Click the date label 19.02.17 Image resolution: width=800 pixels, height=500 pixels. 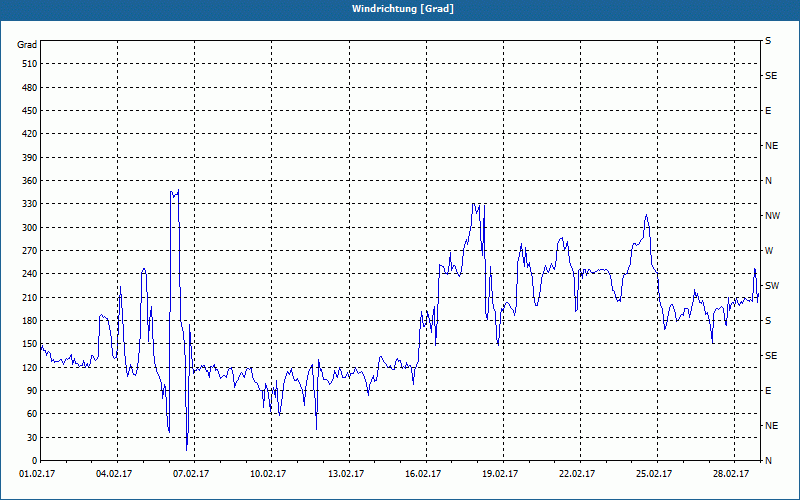[500, 474]
